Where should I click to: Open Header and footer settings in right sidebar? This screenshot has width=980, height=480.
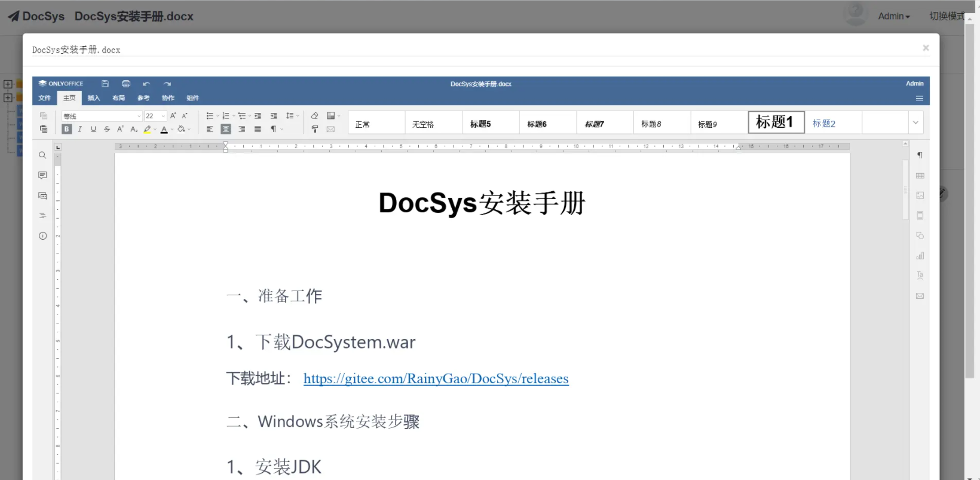click(x=920, y=215)
